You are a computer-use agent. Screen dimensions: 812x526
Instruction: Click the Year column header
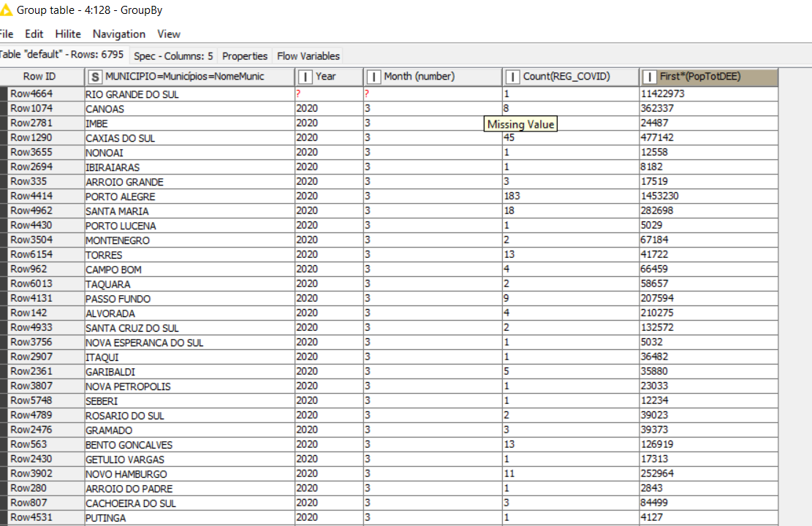(x=329, y=77)
